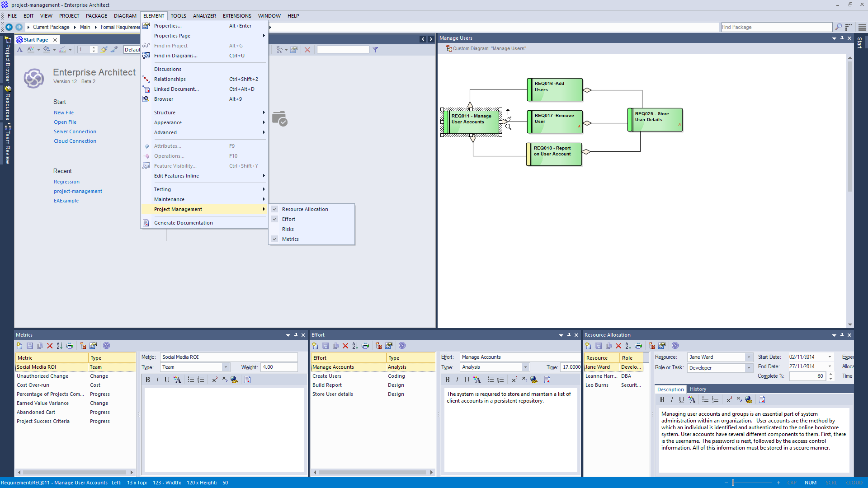The image size is (868, 488).
Task: Open recent project EAExample
Action: click(x=66, y=201)
